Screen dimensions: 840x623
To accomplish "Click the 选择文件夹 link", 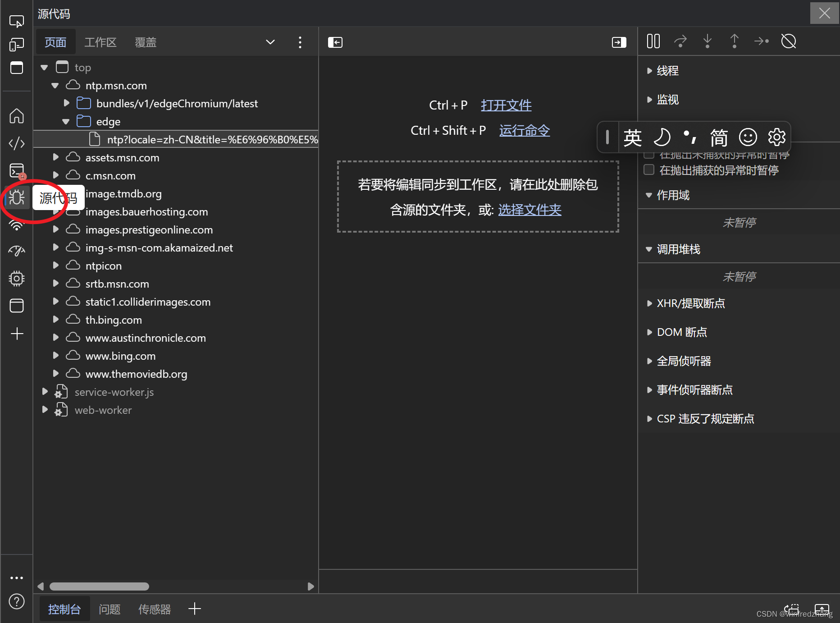I will (530, 210).
